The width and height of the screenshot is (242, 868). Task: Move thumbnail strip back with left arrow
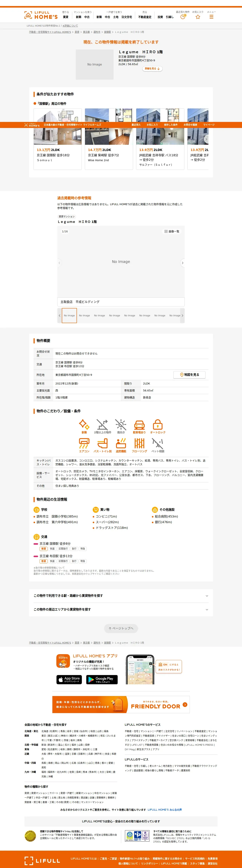pos(60,316)
